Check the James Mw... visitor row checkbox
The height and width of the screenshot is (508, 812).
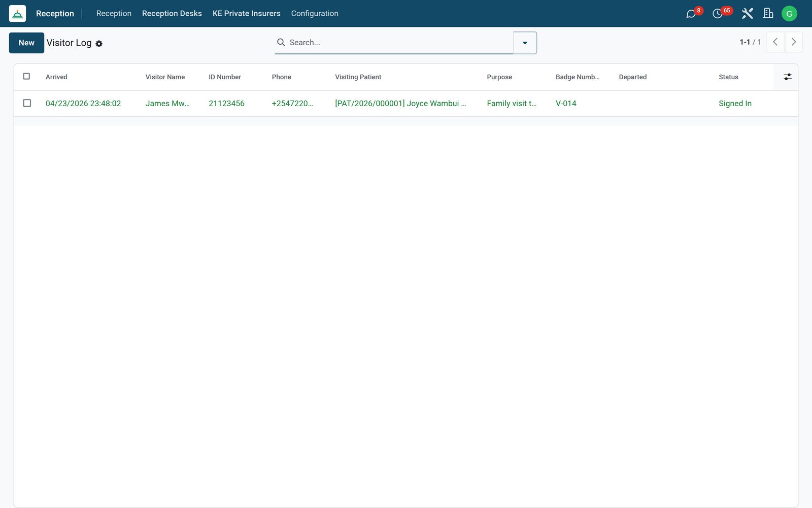[x=27, y=103]
